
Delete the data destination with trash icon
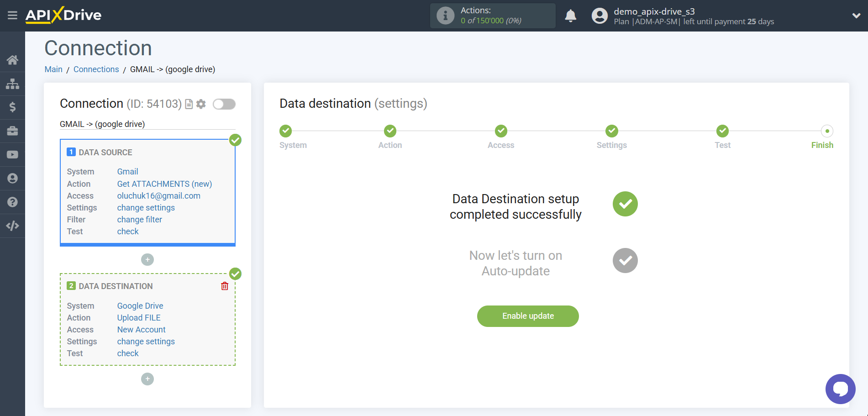tap(225, 286)
